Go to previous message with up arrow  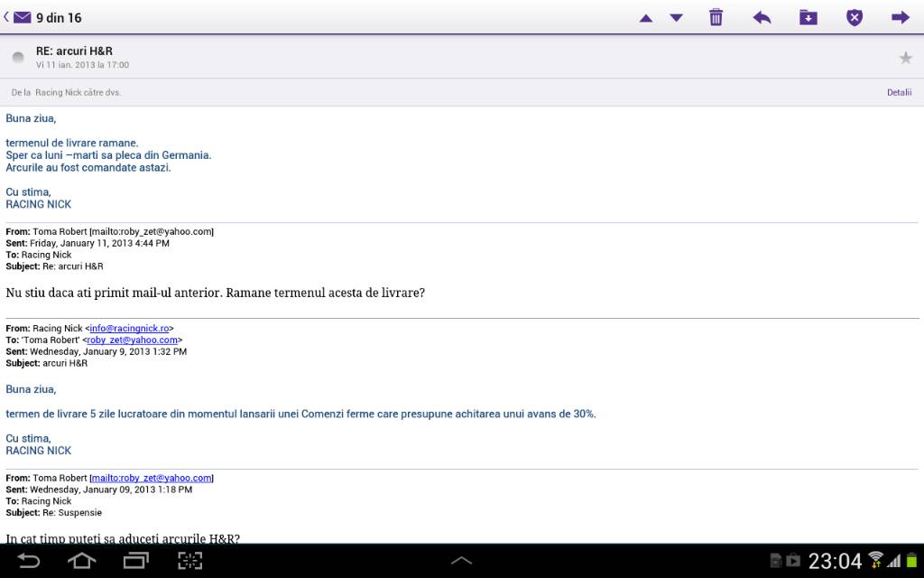[646, 18]
